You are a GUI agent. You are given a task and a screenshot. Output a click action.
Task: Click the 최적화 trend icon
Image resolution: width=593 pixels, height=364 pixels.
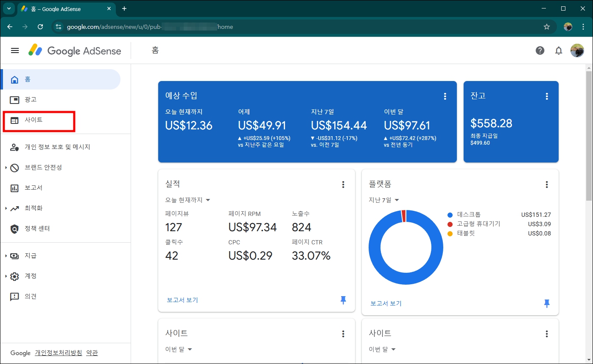pyautogui.click(x=15, y=208)
